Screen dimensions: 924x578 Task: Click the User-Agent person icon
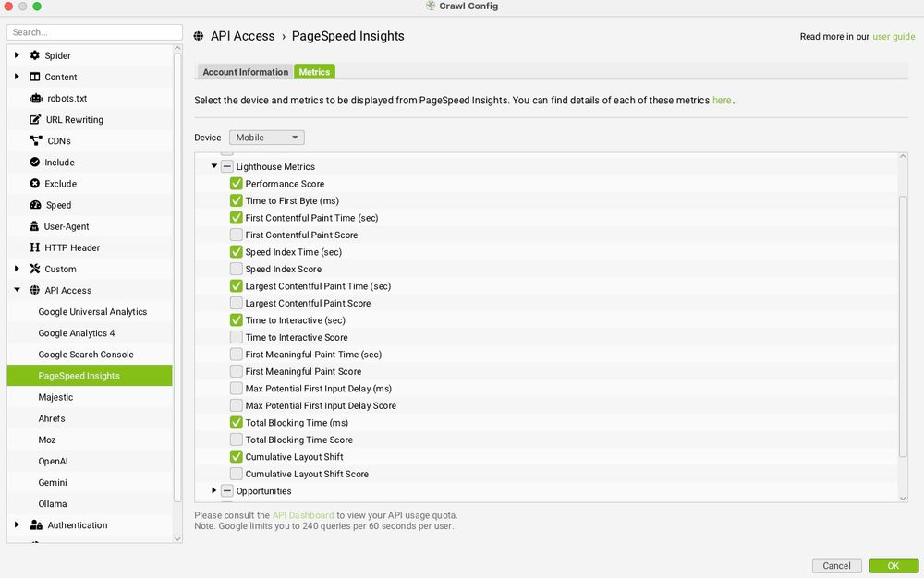tap(34, 226)
